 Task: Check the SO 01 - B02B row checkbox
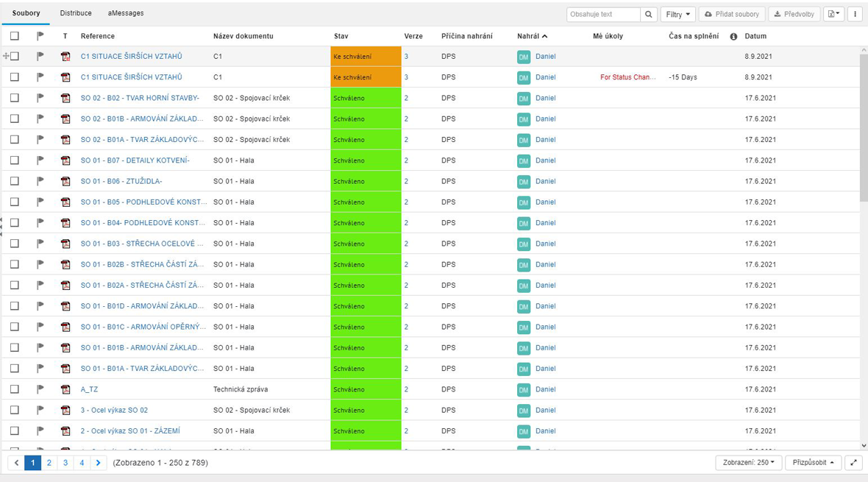coord(15,264)
